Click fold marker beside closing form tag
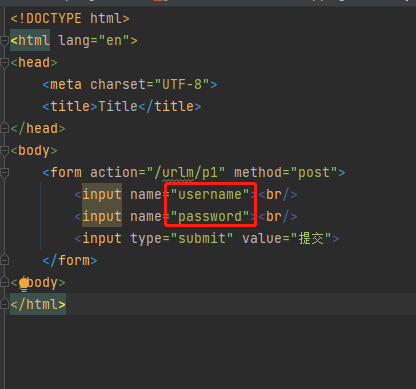This screenshot has width=416, height=389. coord(4,260)
